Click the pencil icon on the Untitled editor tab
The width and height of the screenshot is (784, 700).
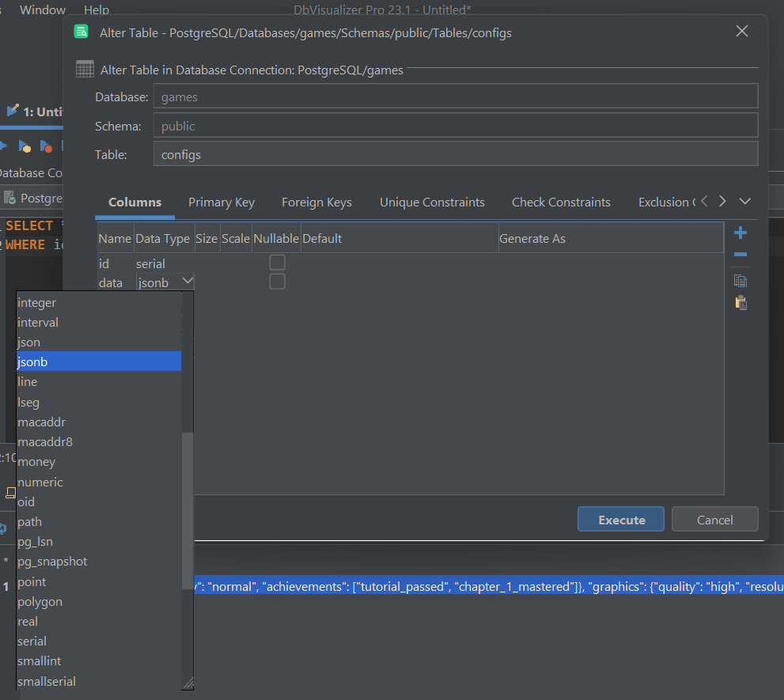(13, 109)
